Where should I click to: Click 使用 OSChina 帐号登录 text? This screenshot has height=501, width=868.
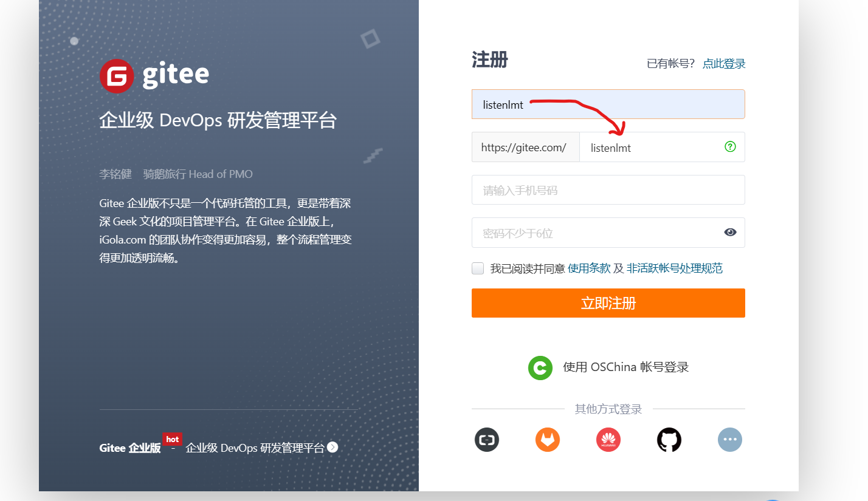pyautogui.click(x=626, y=367)
